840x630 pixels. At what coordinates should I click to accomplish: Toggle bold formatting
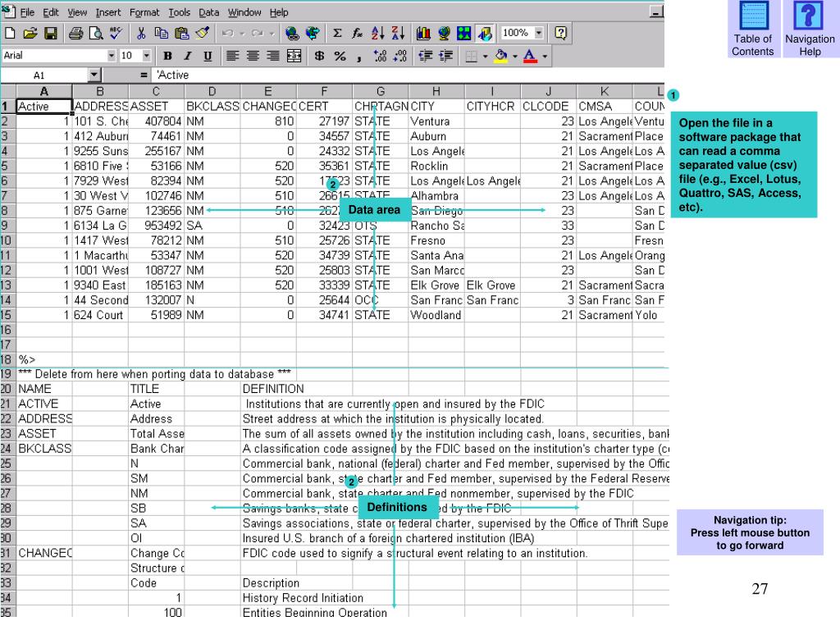tap(167, 56)
